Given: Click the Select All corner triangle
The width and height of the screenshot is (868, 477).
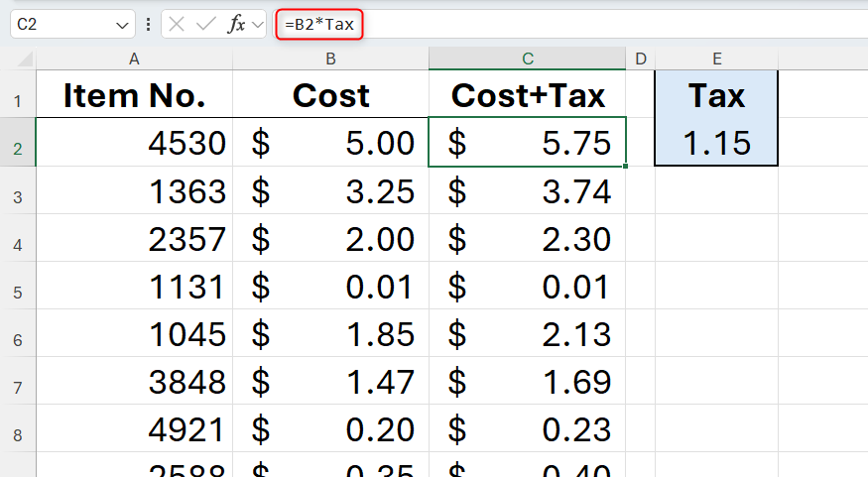Looking at the screenshot, I should click(x=25, y=59).
